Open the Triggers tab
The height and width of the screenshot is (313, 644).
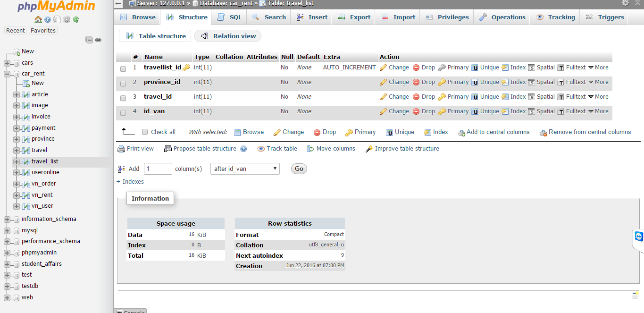tap(605, 17)
